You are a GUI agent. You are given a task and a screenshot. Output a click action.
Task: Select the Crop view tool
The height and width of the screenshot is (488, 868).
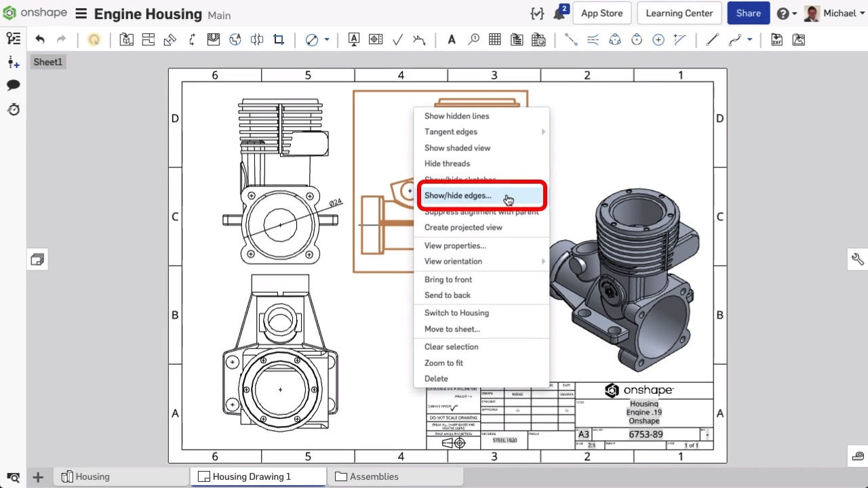279,40
